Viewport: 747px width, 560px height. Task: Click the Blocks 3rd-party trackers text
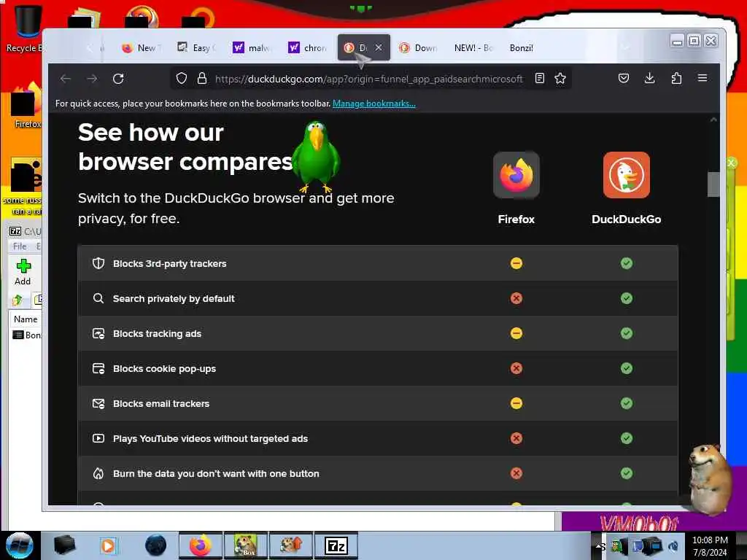tap(169, 263)
